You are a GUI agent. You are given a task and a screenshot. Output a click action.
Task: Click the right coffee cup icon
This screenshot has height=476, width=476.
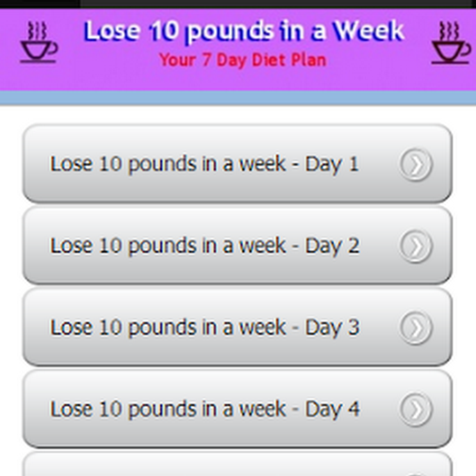[450, 43]
